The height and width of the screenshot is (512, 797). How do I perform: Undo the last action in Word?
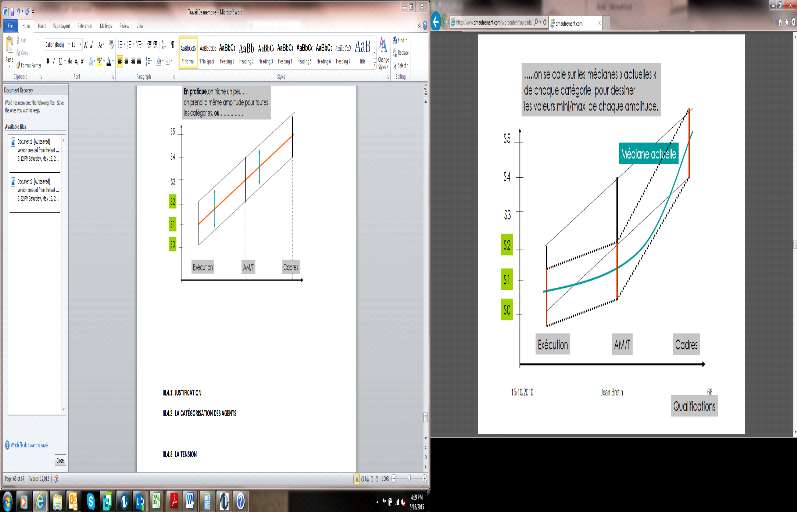click(19, 12)
